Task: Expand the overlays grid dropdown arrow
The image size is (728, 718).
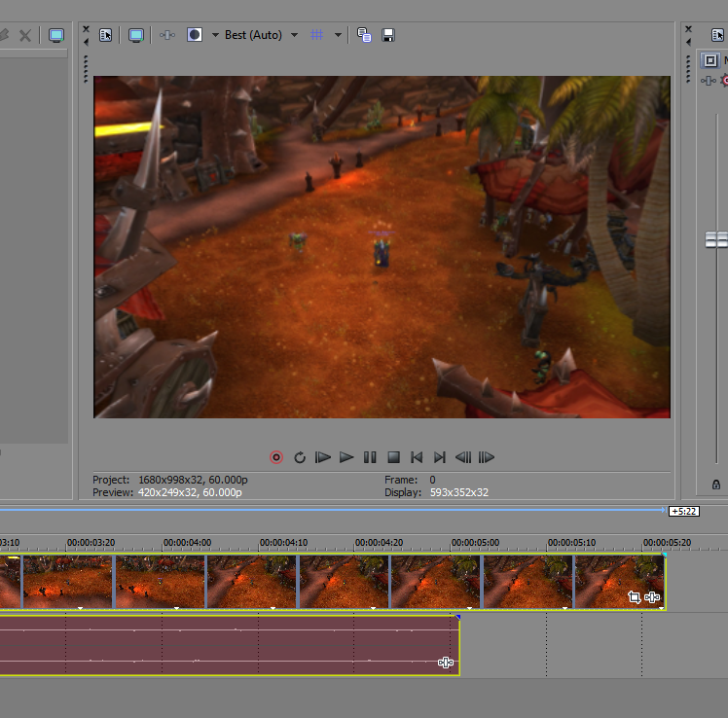Action: point(339,35)
